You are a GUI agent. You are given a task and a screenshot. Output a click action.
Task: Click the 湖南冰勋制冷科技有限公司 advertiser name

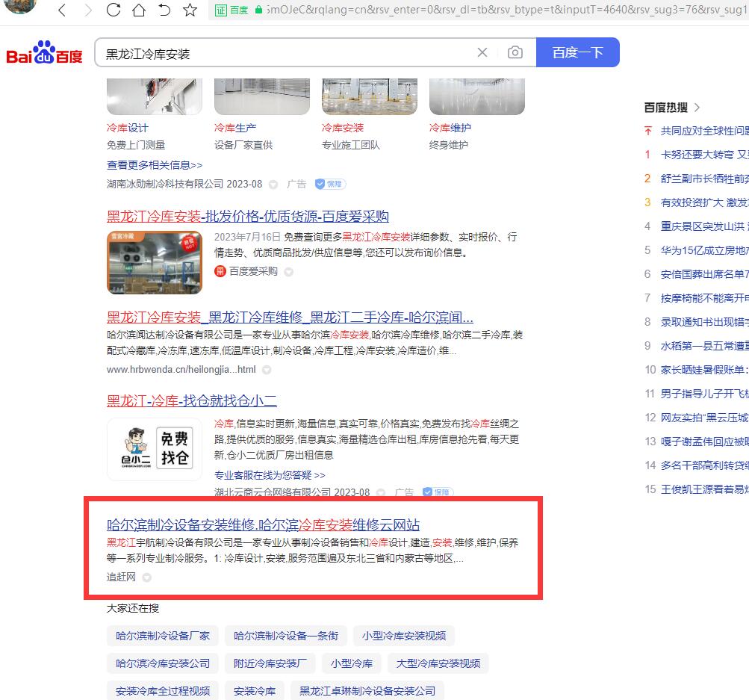pyautogui.click(x=165, y=184)
